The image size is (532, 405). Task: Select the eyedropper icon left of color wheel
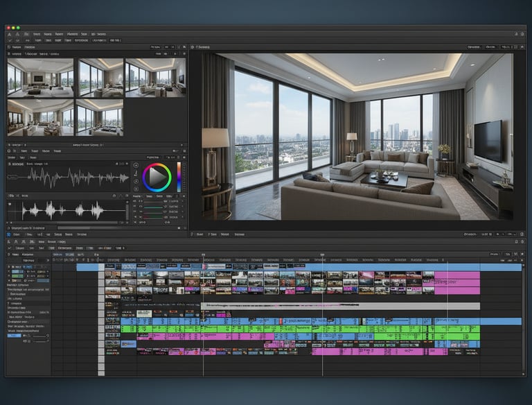136,173
